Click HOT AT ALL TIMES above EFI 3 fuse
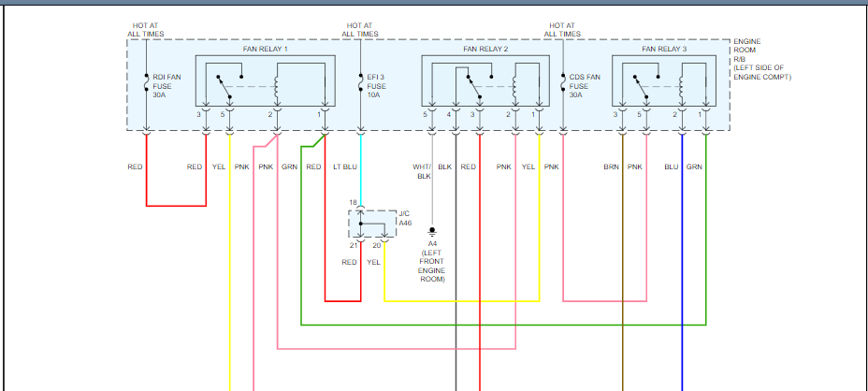 360,30
